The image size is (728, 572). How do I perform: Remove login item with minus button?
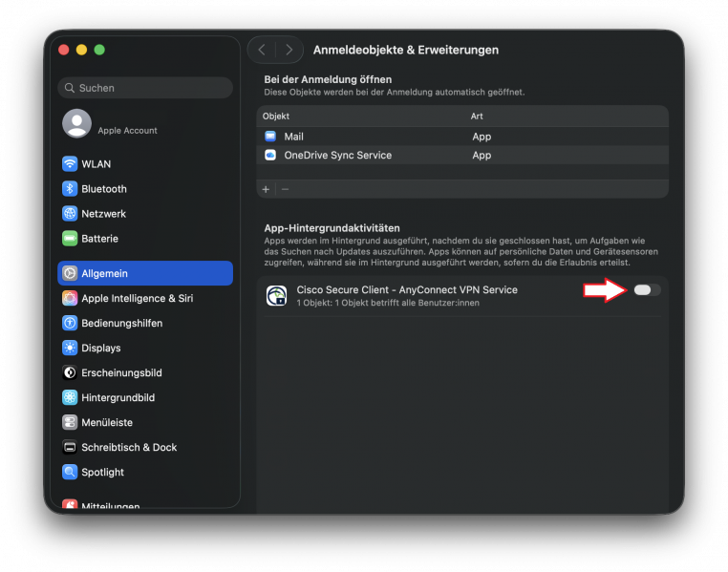285,189
